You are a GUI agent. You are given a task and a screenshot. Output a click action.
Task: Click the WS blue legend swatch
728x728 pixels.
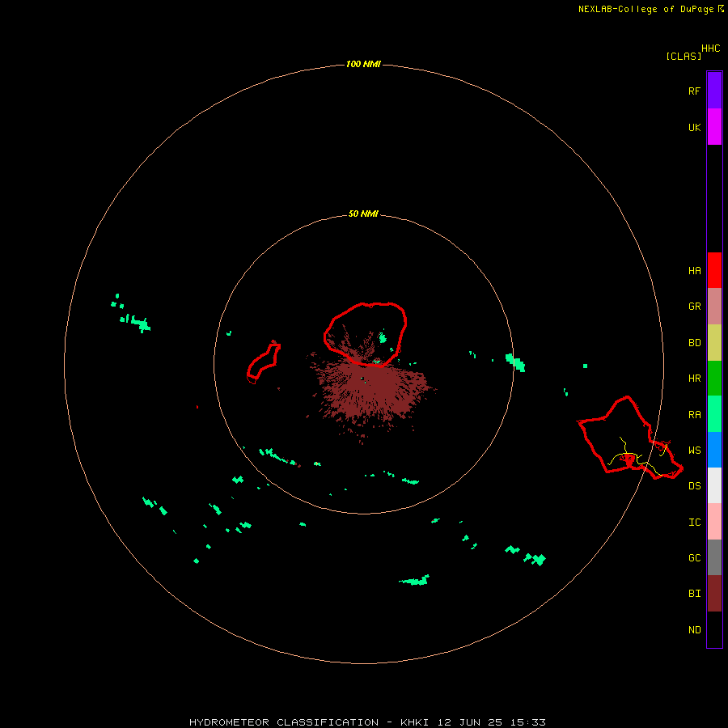pos(714,450)
